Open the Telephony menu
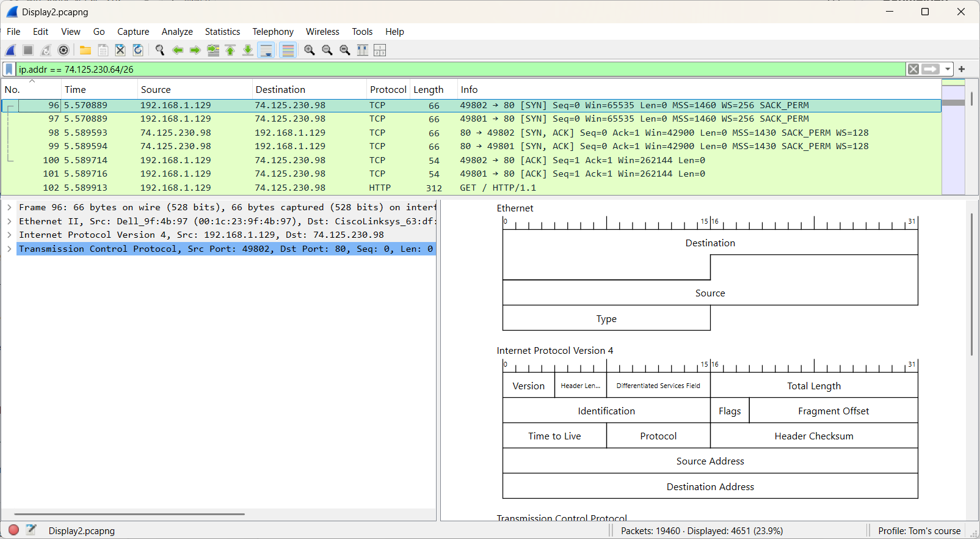This screenshot has width=980, height=539. [273, 32]
